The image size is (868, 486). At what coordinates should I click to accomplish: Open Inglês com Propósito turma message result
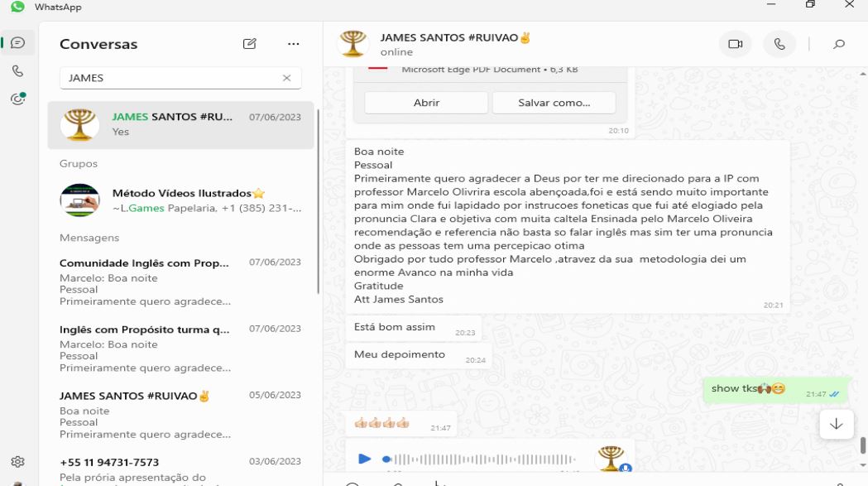click(x=180, y=348)
